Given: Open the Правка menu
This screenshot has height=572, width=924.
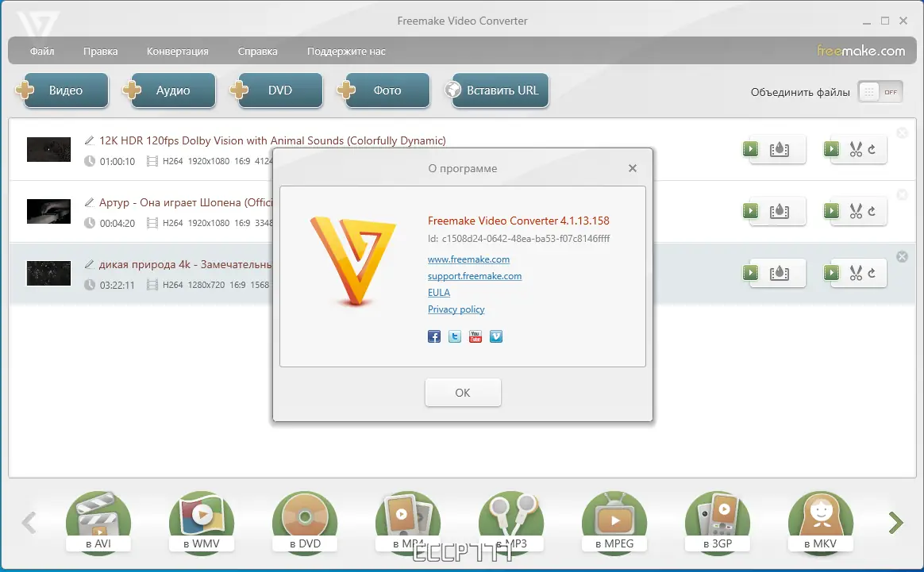Looking at the screenshot, I should coord(100,52).
